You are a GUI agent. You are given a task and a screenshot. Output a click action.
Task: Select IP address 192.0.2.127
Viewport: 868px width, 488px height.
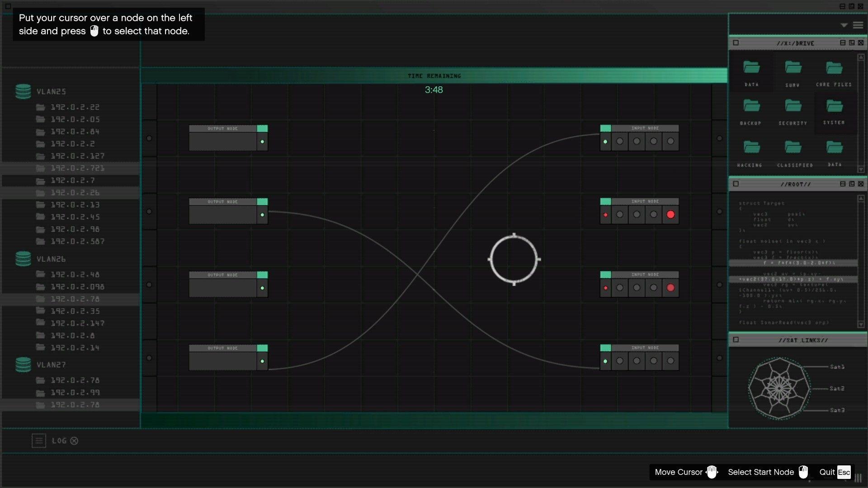(x=77, y=156)
